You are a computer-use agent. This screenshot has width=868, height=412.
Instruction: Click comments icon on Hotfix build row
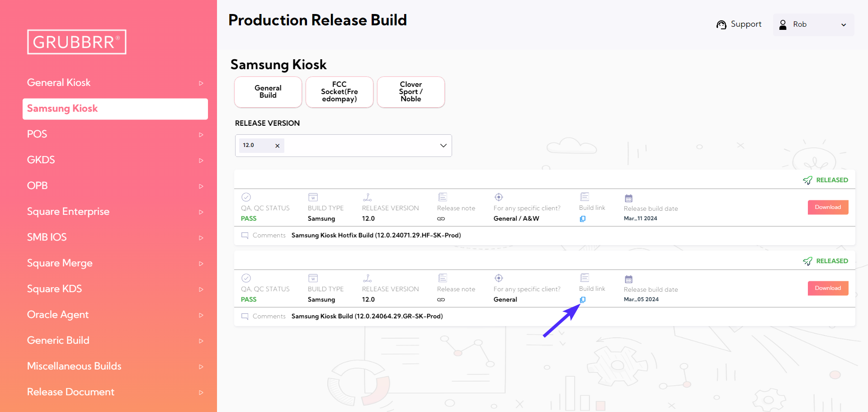[x=245, y=236]
